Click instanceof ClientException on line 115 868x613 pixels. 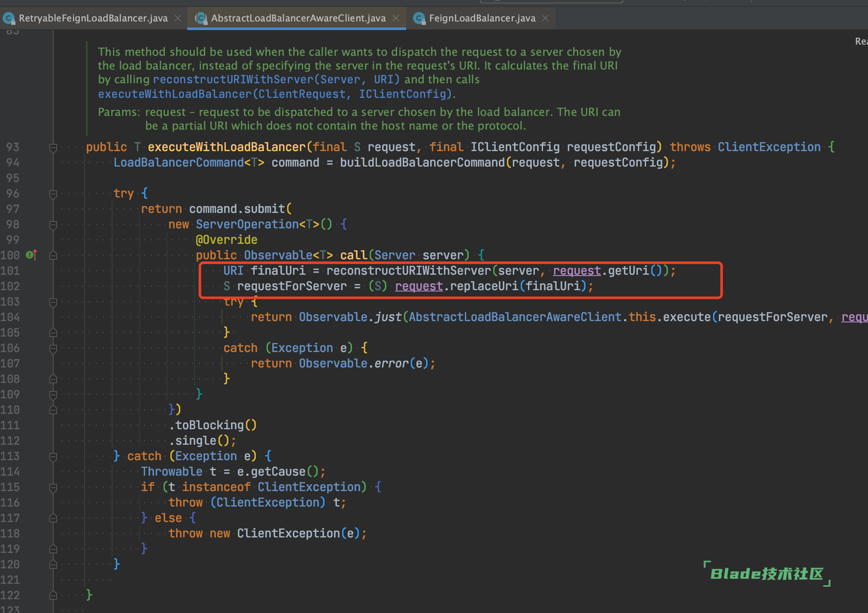271,487
